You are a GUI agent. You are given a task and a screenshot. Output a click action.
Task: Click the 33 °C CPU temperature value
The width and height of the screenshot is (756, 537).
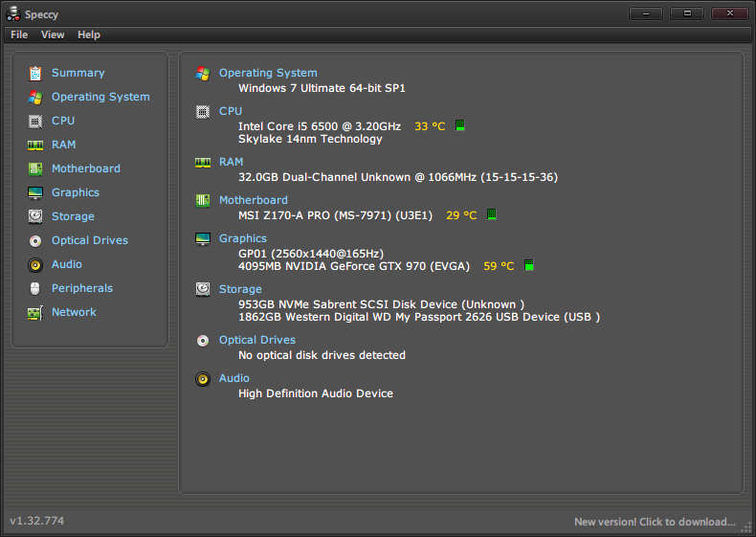coord(430,126)
